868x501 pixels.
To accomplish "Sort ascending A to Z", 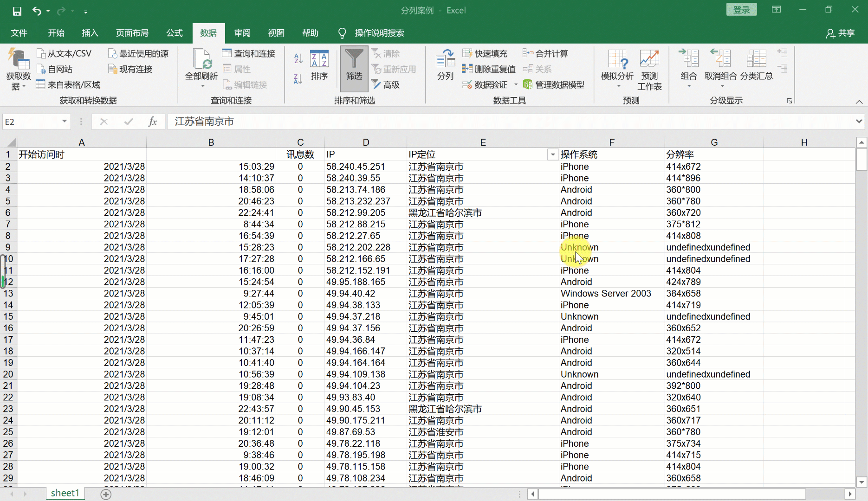I will tap(298, 58).
